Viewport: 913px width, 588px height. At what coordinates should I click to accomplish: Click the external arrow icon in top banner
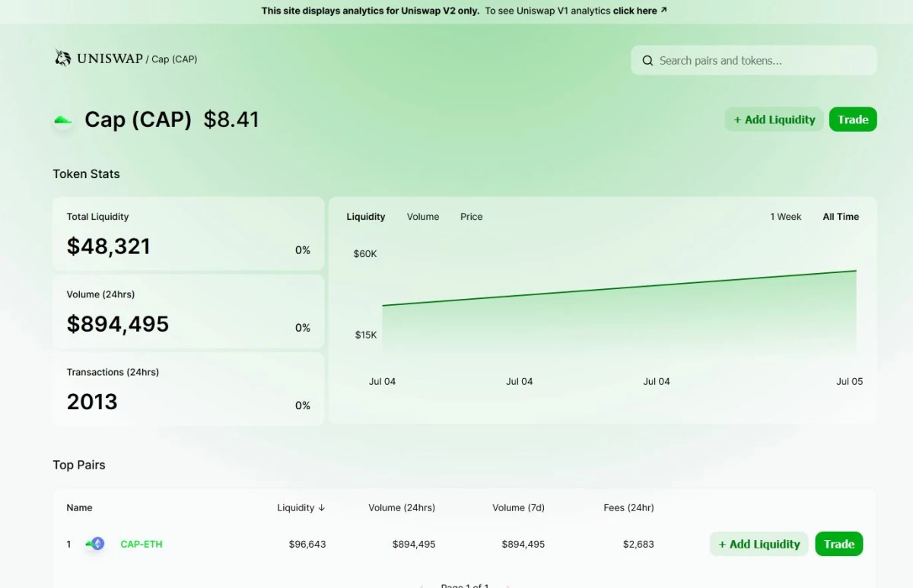(663, 11)
